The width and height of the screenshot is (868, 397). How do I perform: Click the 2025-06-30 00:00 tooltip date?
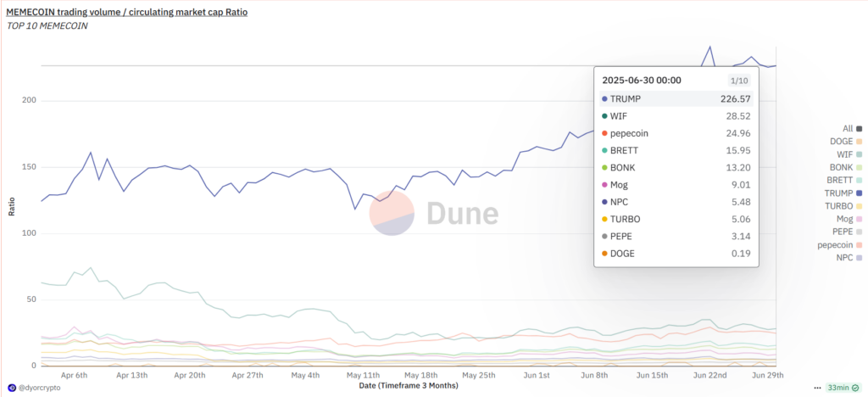(642, 81)
